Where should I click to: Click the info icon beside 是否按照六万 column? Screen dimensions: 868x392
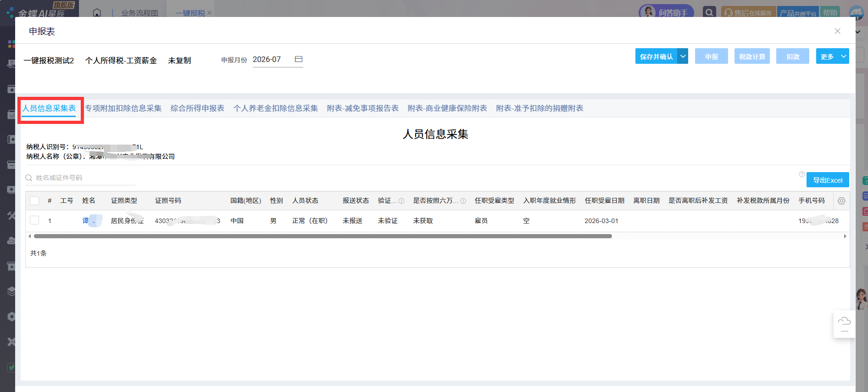pyautogui.click(x=463, y=201)
